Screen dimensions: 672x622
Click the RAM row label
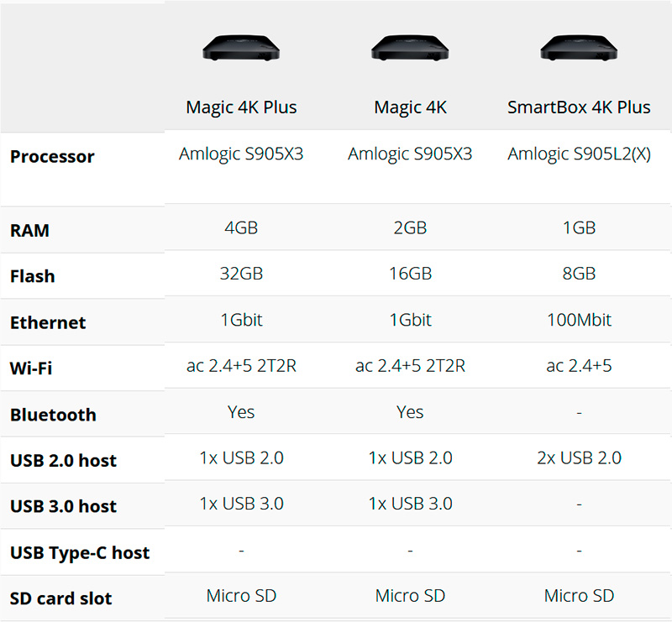pos(30,231)
